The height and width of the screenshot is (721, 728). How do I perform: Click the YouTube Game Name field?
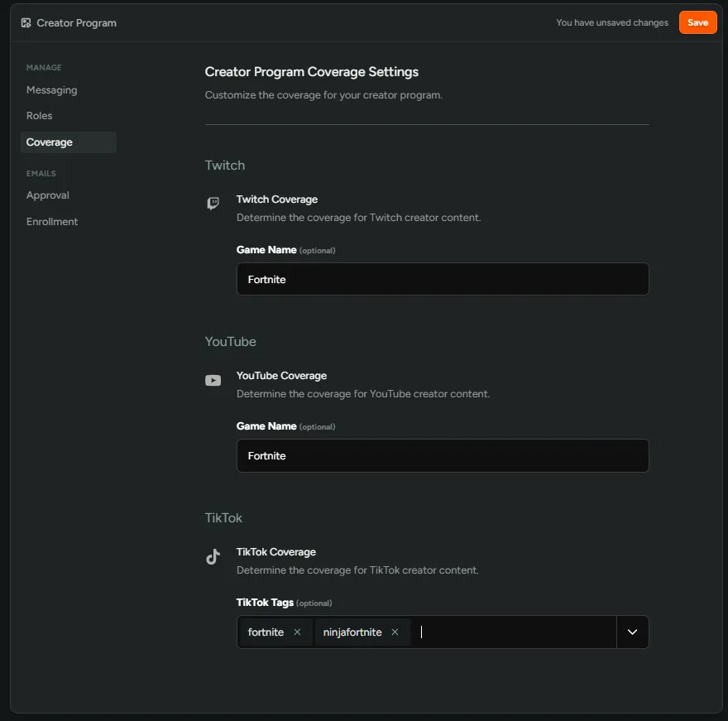[443, 456]
